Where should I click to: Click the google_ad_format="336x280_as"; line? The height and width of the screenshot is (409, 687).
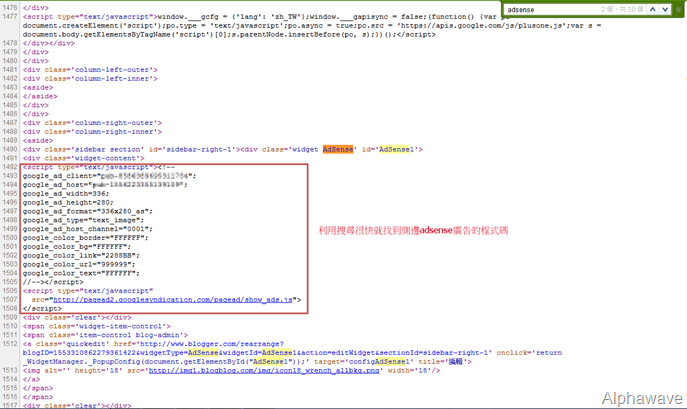point(88,211)
